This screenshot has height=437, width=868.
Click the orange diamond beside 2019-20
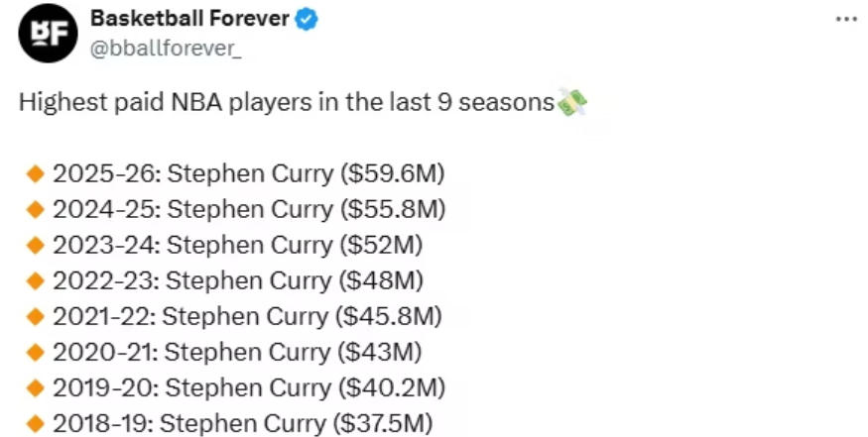[36, 388]
